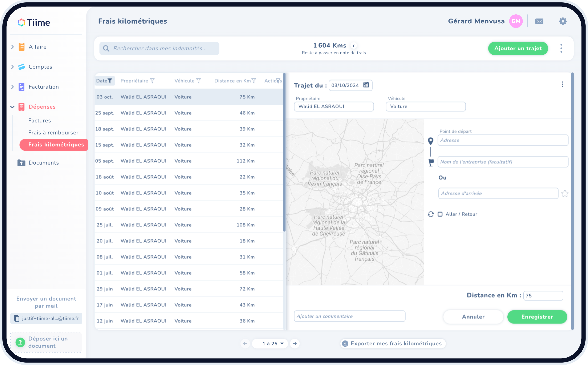This screenshot has width=588, height=365.
Task: Open calendar icon in Trajet du date field
Action: (366, 85)
